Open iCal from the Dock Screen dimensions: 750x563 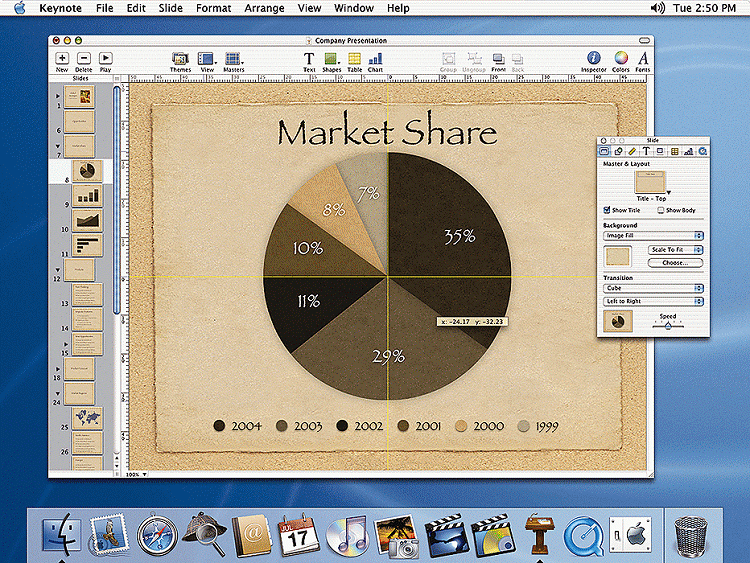299,534
